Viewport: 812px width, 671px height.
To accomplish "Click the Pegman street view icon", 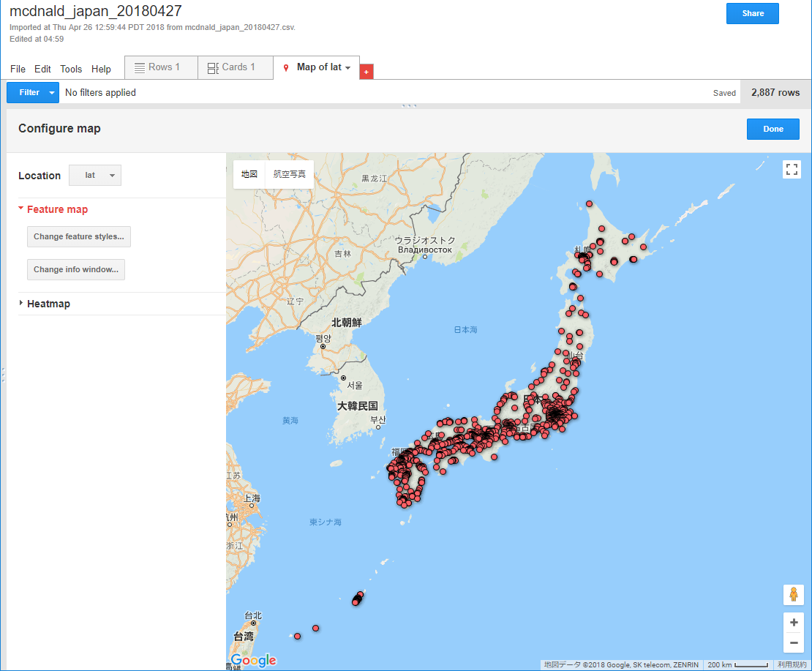I will coord(794,595).
